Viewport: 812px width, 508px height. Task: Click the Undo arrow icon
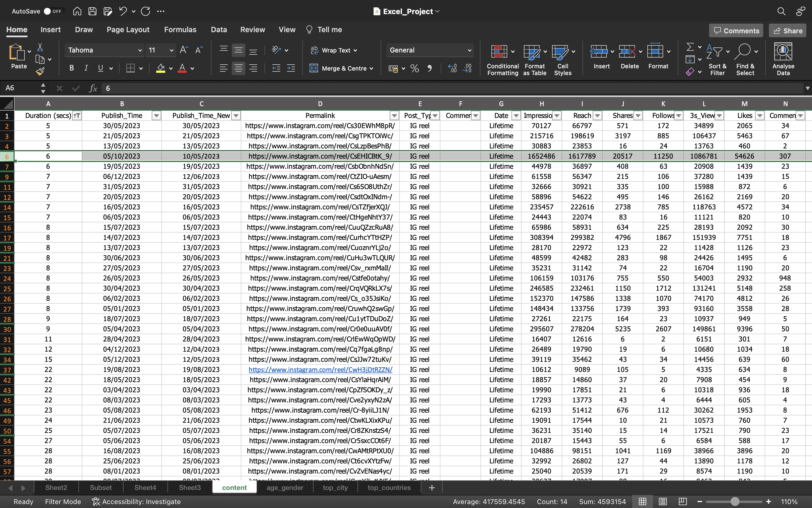123,11
